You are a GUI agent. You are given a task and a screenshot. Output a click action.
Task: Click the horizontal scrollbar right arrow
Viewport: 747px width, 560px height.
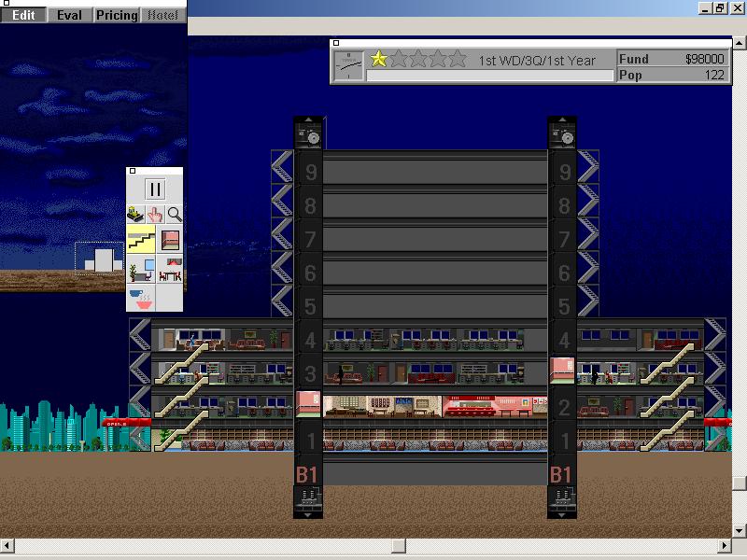click(726, 545)
